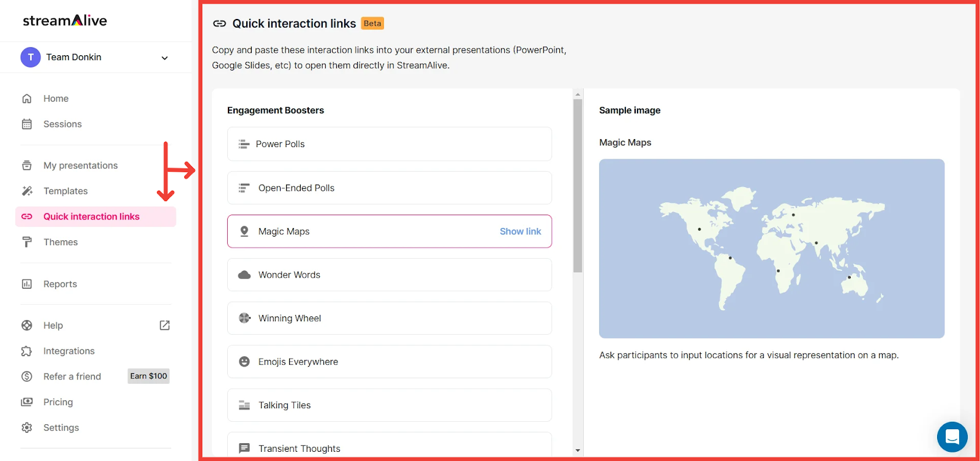980x461 pixels.
Task: Select the Emojis Everywhere card
Action: (x=390, y=362)
